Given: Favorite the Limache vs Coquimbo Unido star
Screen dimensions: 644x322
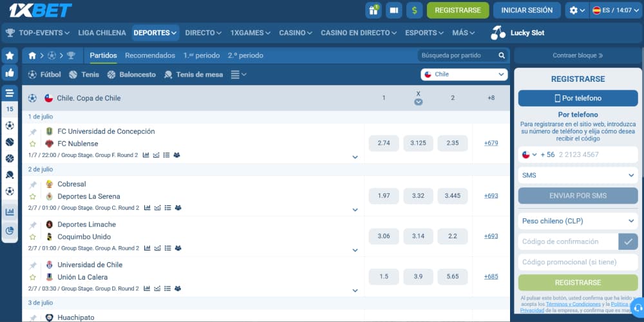Looking at the screenshot, I should (x=33, y=236).
